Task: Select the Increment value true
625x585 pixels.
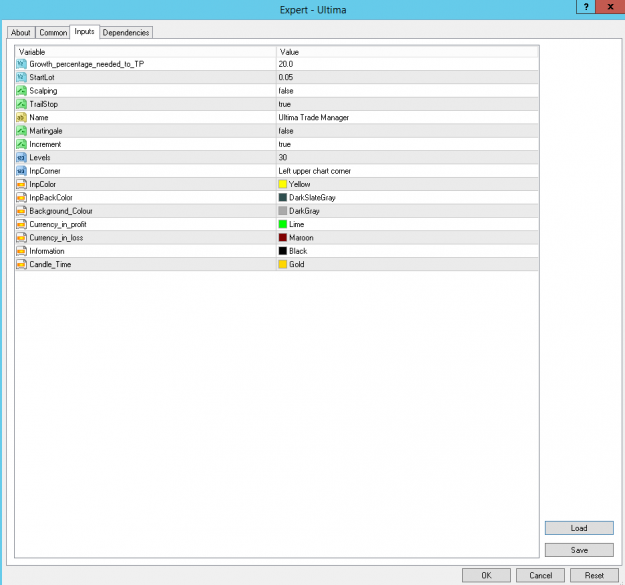Action: tap(285, 144)
